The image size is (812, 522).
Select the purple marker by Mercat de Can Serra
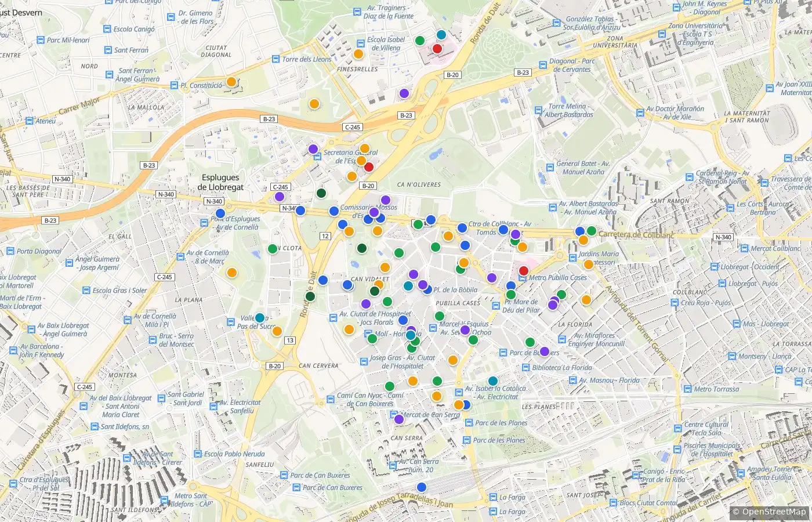coord(398,419)
